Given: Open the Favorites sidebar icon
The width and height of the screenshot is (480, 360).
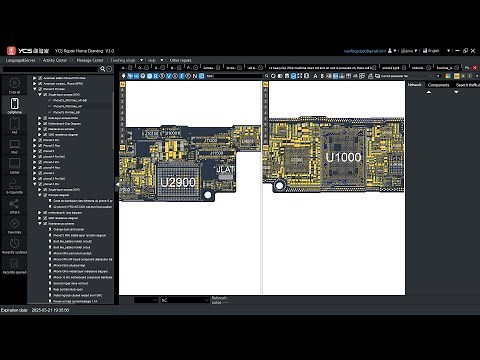Looking at the screenshot, I should (x=14, y=226).
